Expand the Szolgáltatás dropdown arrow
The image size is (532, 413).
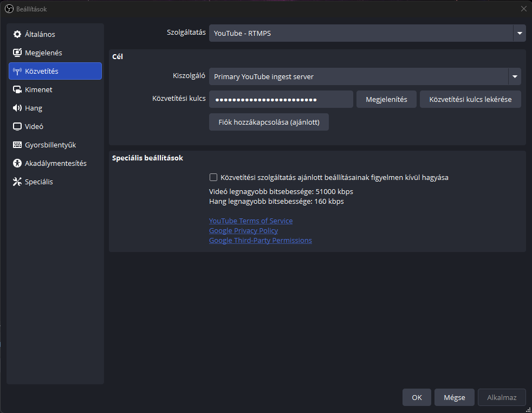pyautogui.click(x=520, y=33)
